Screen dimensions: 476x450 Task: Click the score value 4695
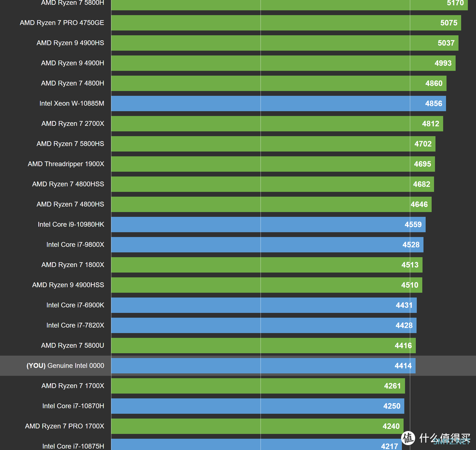422,164
